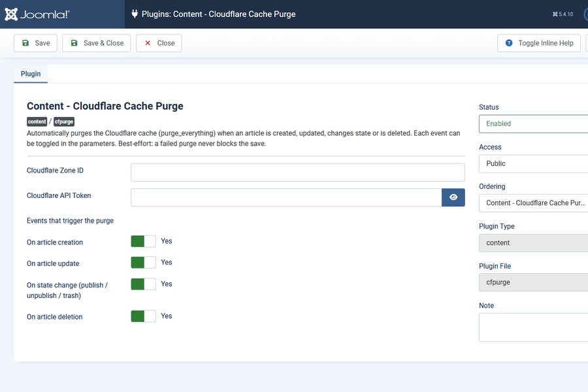Open the Ordering dropdown
The height and width of the screenshot is (392, 588).
[x=533, y=203]
